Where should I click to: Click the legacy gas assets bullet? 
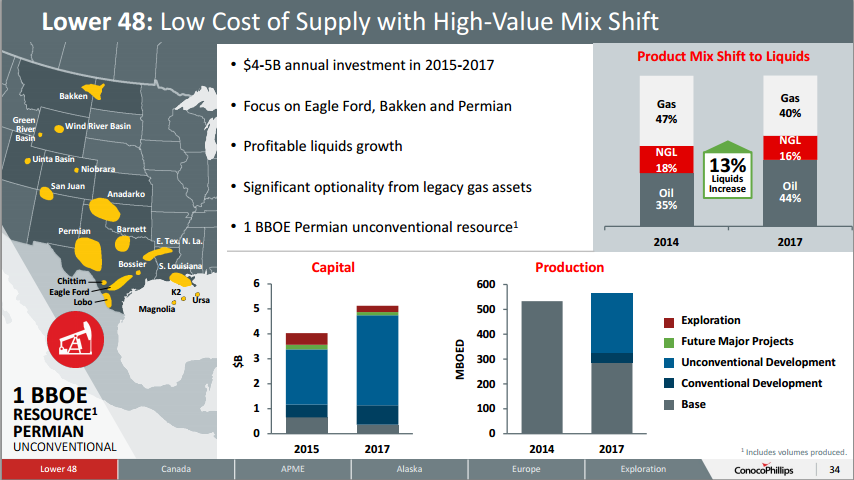(387, 187)
